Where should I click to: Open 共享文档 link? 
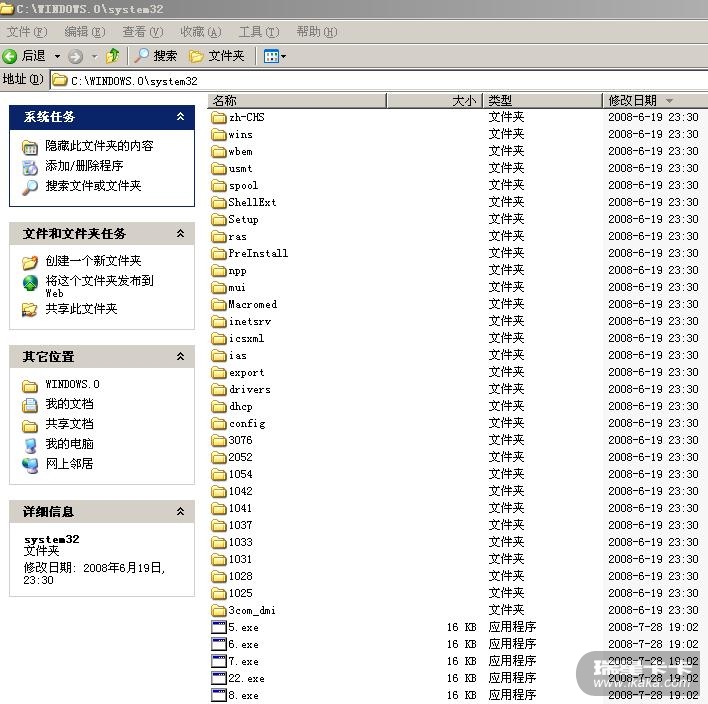click(x=69, y=424)
